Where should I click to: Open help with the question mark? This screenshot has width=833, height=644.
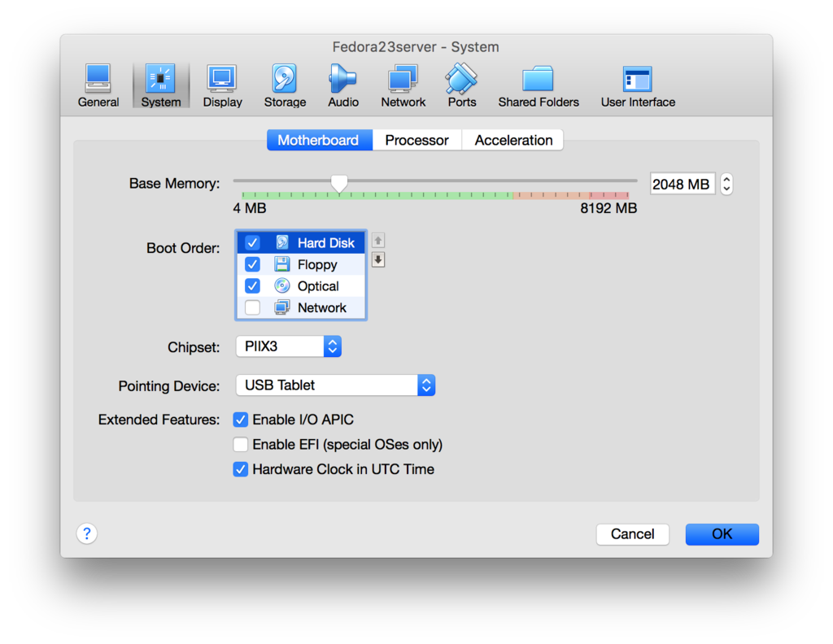pos(86,533)
